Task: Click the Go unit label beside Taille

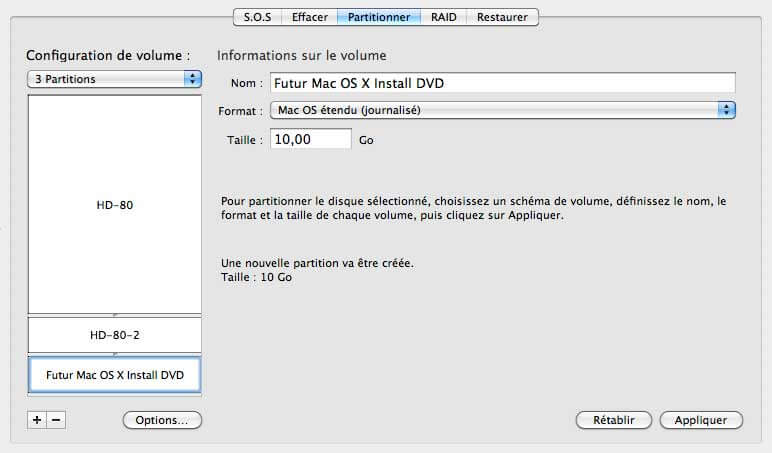Action: click(366, 141)
